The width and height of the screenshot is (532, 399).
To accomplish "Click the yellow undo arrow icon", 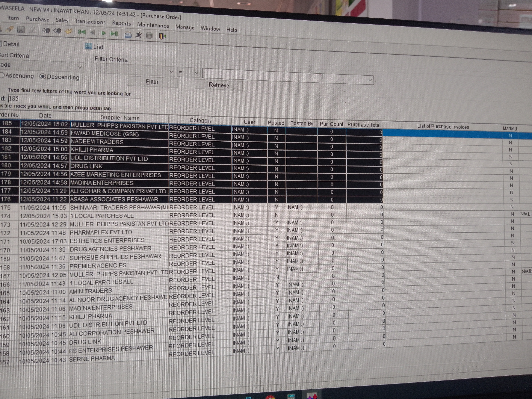I will click(69, 31).
